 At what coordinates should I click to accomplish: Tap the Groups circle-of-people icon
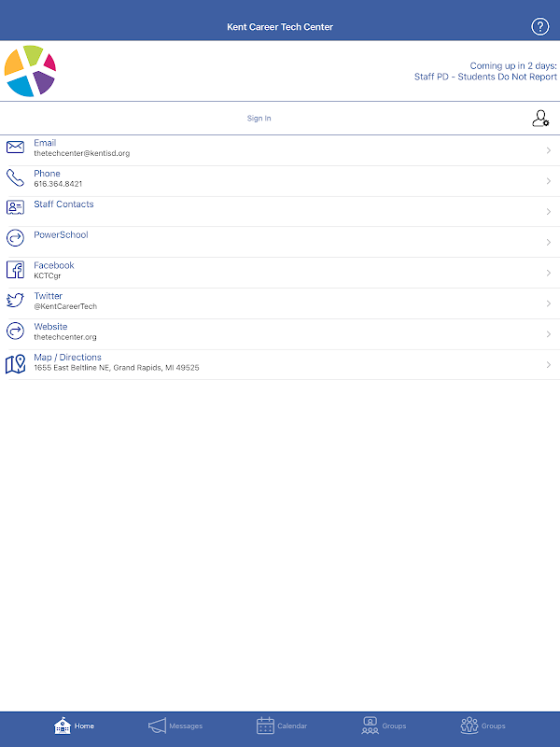[469, 726]
